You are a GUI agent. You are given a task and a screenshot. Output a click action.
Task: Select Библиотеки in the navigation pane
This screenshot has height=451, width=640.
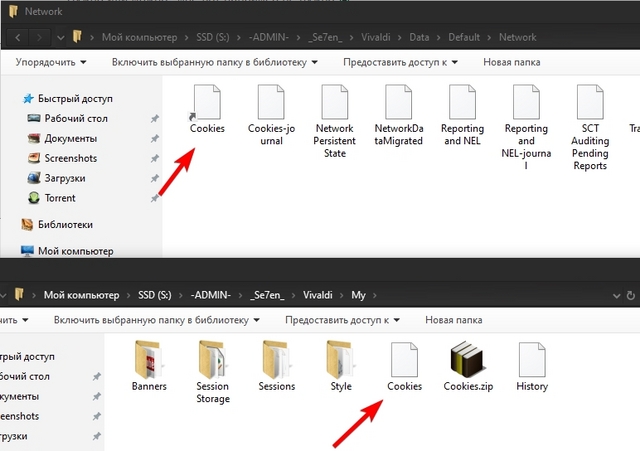tap(65, 225)
